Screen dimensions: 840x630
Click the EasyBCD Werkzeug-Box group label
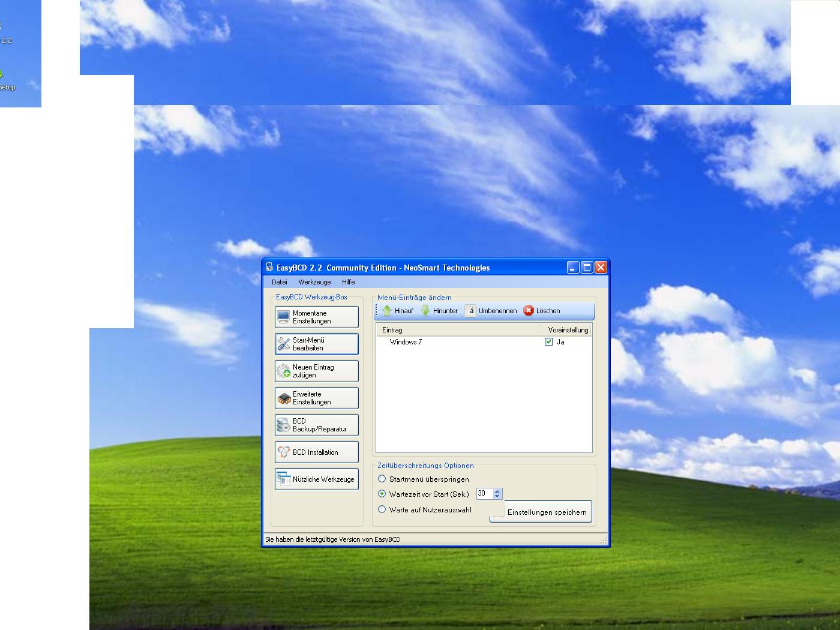point(311,297)
